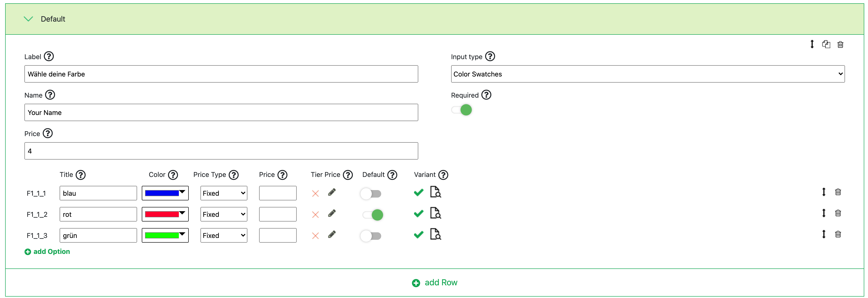Open the Input type Color Swatches dropdown
Viewport: 868px width, 298px height.
tap(647, 74)
